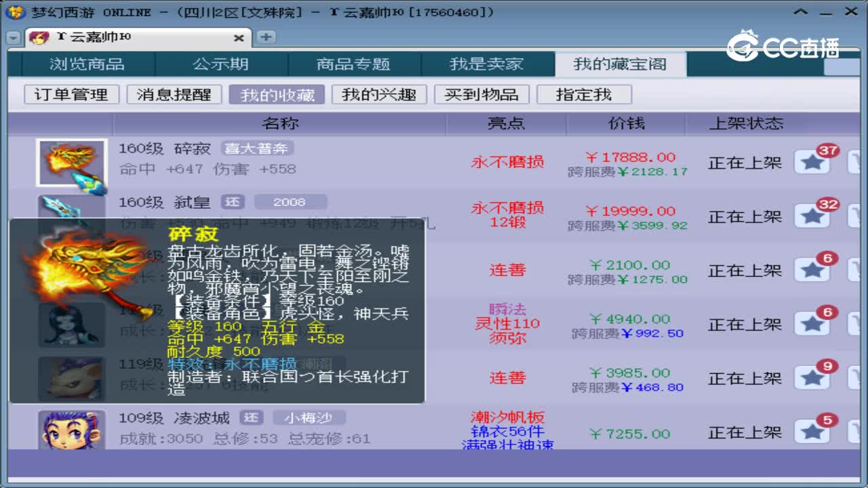
Task: Click the CC直播 logo
Action: (x=783, y=46)
